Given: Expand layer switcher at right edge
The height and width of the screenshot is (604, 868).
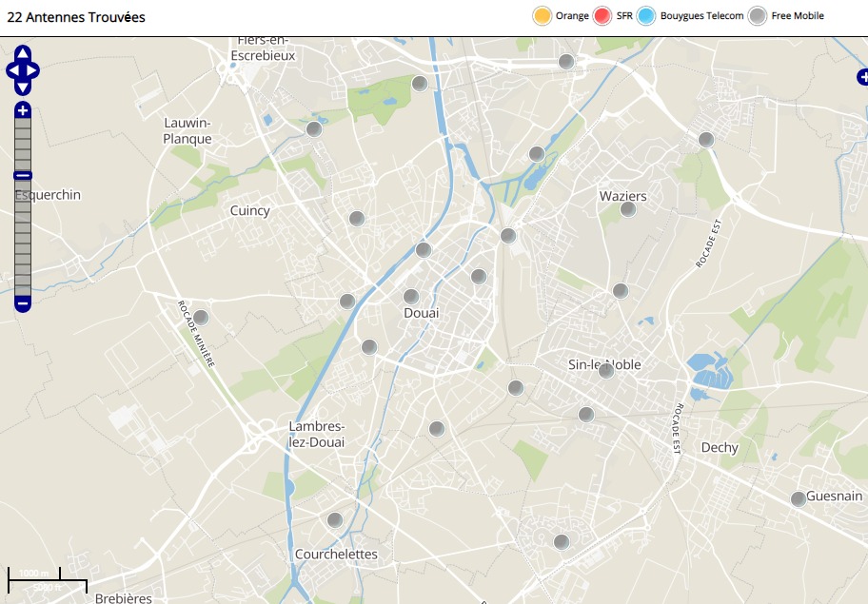Looking at the screenshot, I should coord(862,78).
